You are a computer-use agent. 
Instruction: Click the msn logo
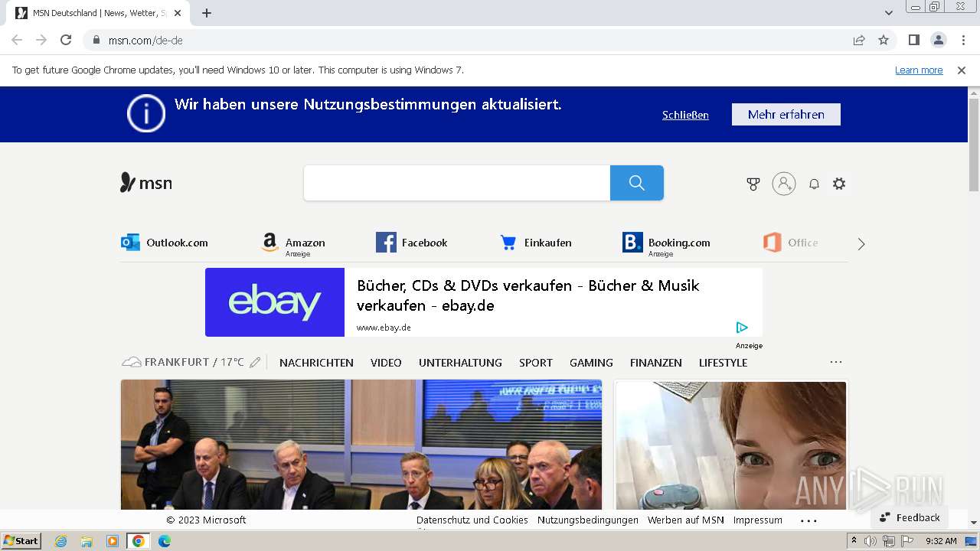(x=146, y=183)
